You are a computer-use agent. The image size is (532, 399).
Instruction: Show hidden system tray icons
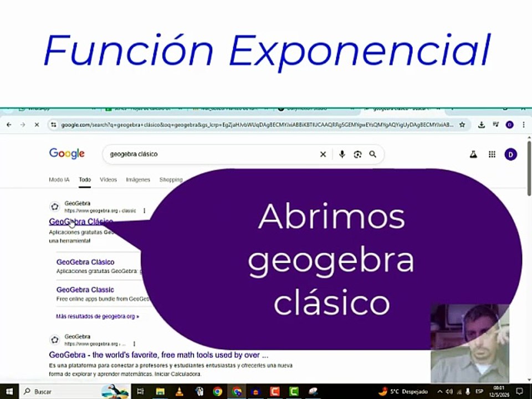tap(439, 392)
